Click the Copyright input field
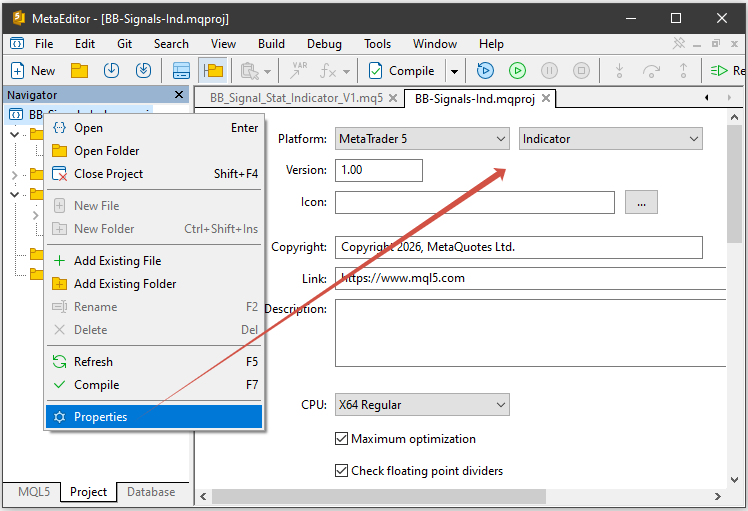 [519, 247]
